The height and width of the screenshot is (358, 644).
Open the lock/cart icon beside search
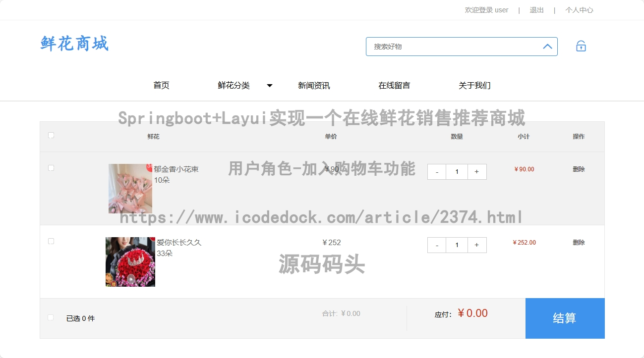[581, 46]
